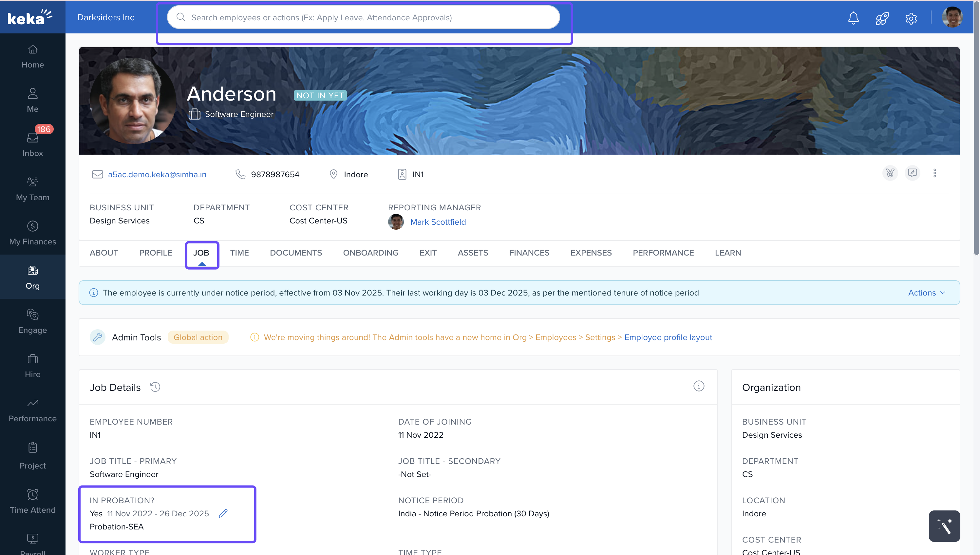
Task: Open the notifications bell icon
Action: coord(853,18)
